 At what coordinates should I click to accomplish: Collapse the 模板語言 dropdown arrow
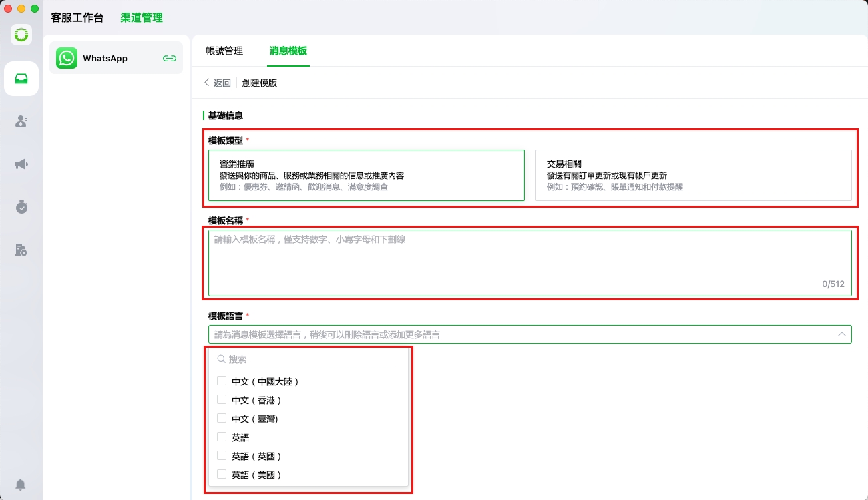[841, 334]
